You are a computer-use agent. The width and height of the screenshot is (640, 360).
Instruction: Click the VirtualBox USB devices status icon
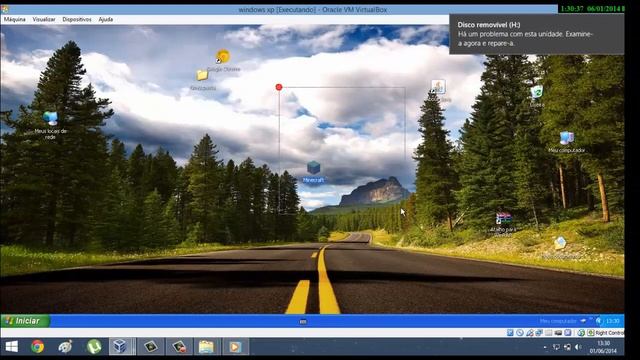pyautogui.click(x=529, y=333)
